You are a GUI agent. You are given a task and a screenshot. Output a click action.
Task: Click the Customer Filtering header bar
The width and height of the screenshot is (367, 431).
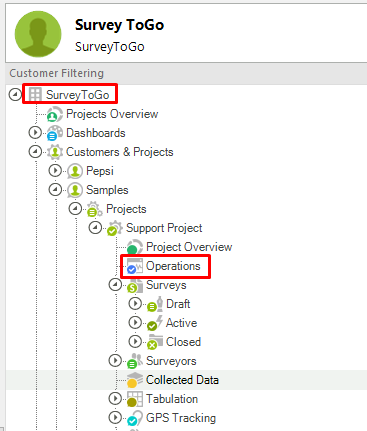coord(186,73)
